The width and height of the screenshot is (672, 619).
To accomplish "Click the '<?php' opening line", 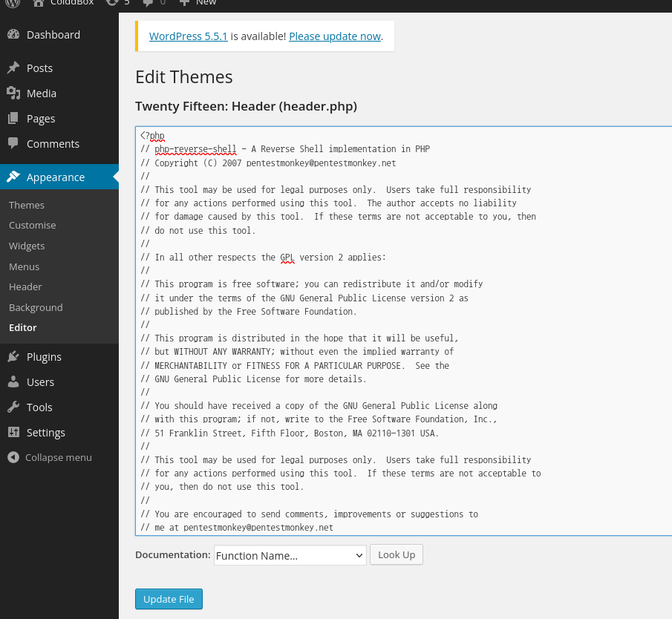I will [152, 135].
